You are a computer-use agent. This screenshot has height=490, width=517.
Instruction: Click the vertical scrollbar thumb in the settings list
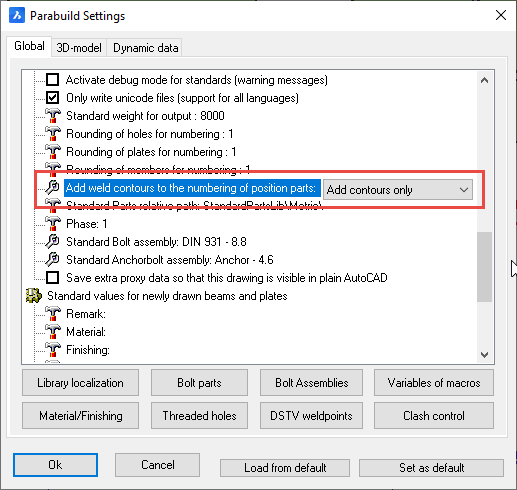click(484, 267)
